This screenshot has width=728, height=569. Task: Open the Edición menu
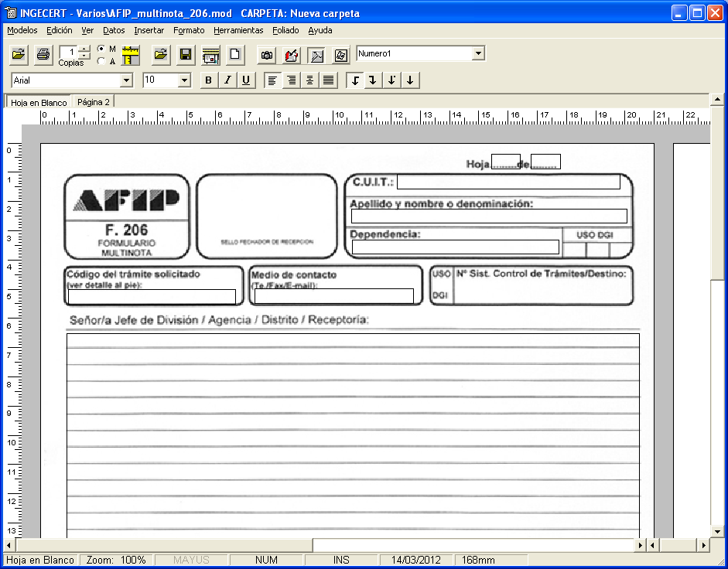[60, 30]
